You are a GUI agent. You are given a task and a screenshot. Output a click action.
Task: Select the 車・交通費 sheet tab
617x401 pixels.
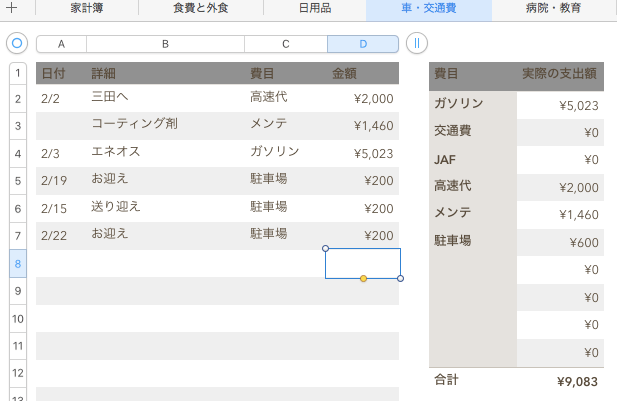pos(429,7)
